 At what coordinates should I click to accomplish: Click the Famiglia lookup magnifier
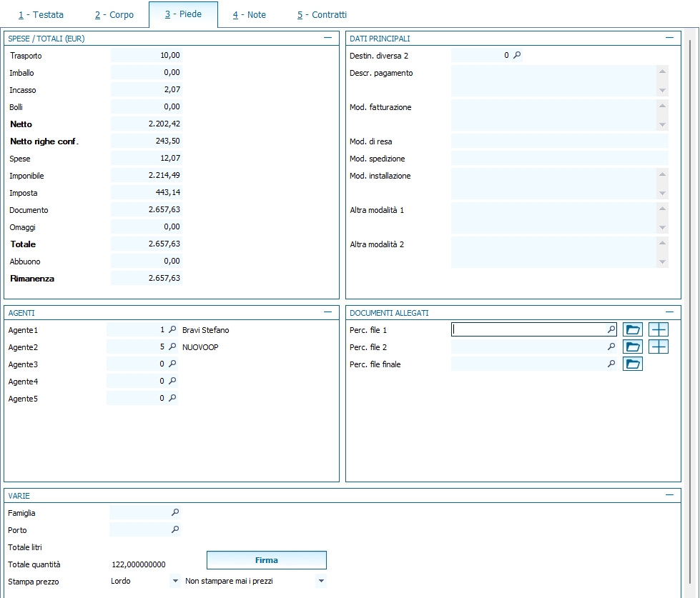(175, 512)
